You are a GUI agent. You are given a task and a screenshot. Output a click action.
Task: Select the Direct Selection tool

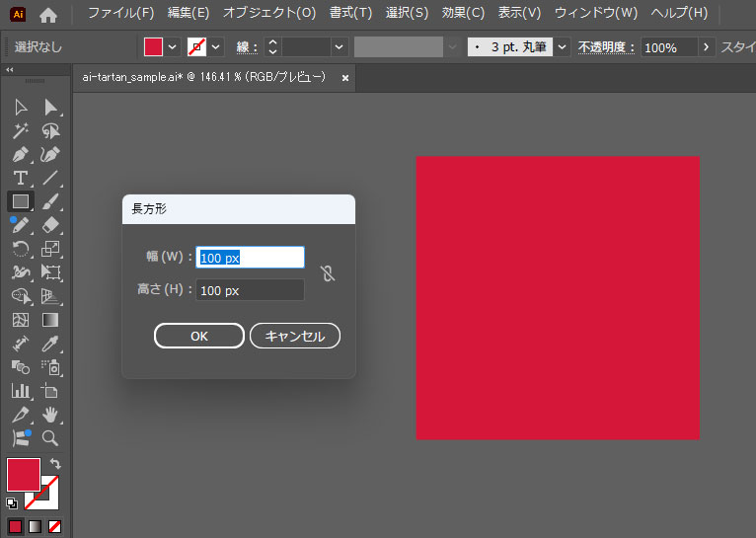(50, 107)
